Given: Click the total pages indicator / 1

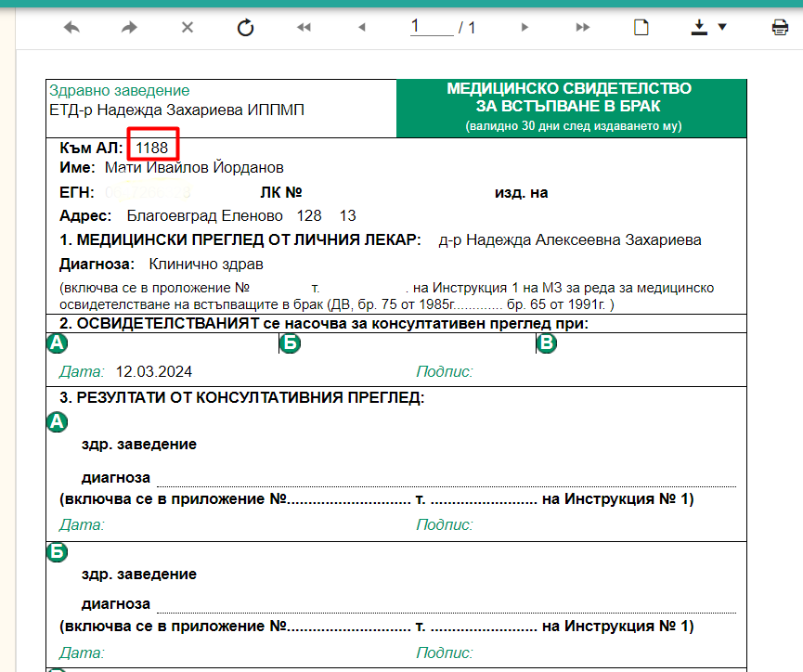Looking at the screenshot, I should [467, 28].
